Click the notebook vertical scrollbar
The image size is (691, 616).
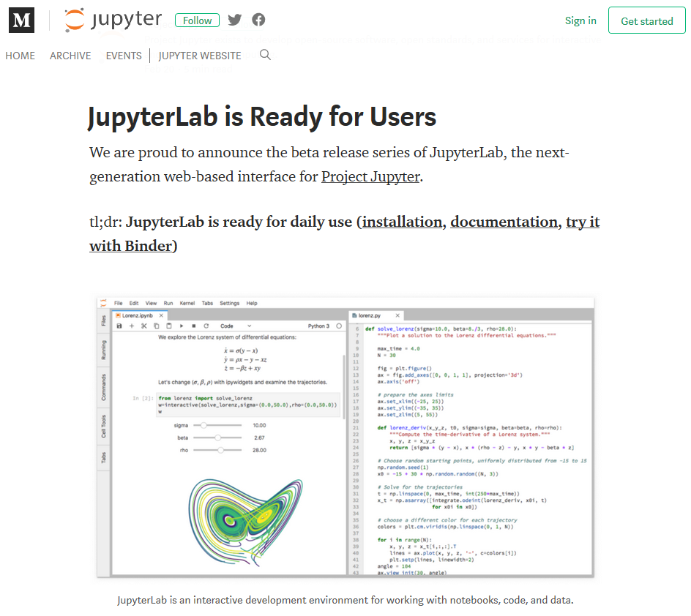pyautogui.click(x=344, y=388)
